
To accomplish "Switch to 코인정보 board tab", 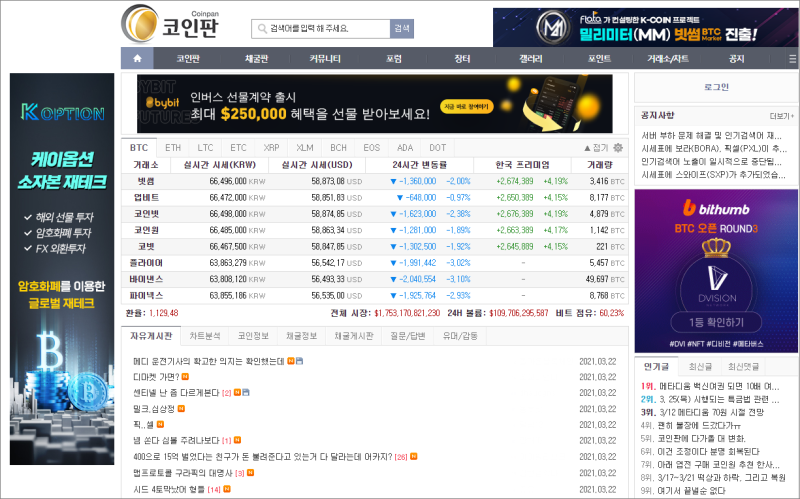I will (253, 336).
